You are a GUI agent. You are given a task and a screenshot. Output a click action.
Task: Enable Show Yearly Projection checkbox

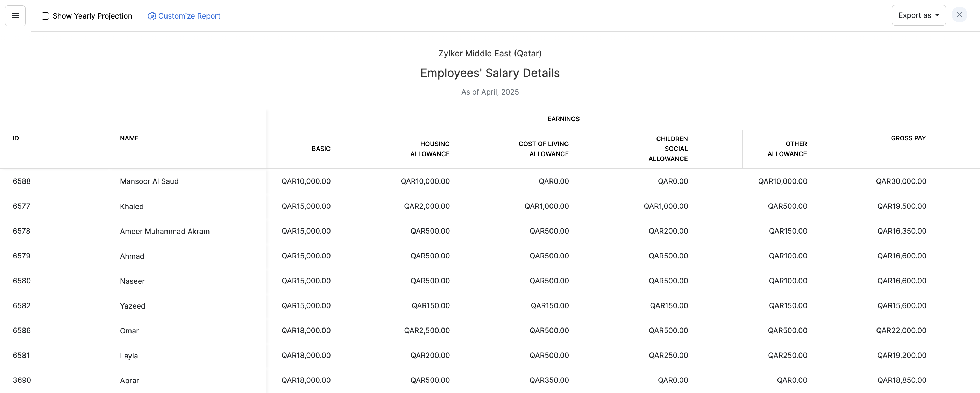[x=45, y=16]
